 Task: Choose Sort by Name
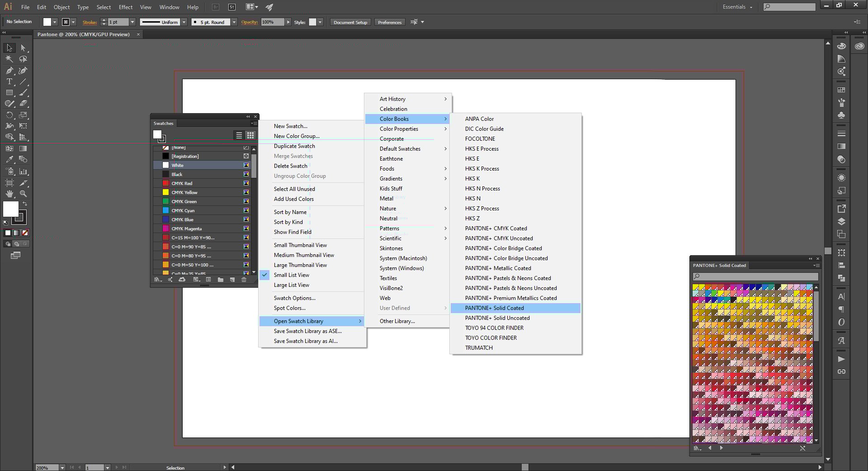[x=312, y=212]
